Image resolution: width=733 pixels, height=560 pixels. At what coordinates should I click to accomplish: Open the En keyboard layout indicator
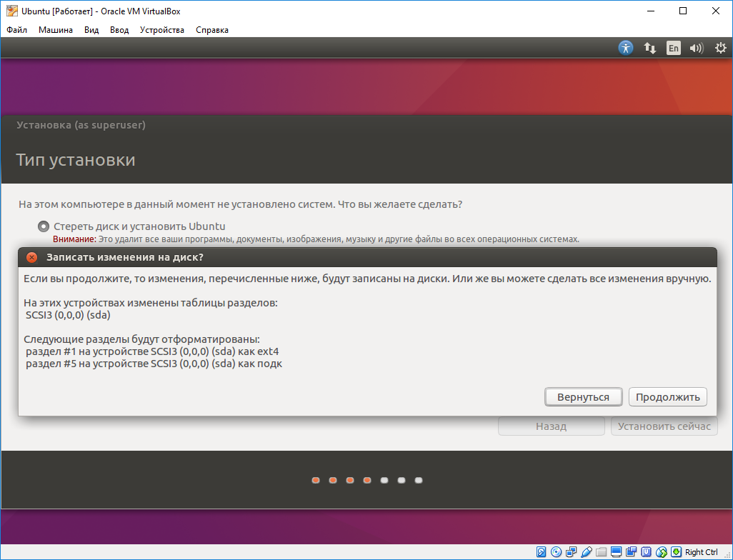click(673, 48)
